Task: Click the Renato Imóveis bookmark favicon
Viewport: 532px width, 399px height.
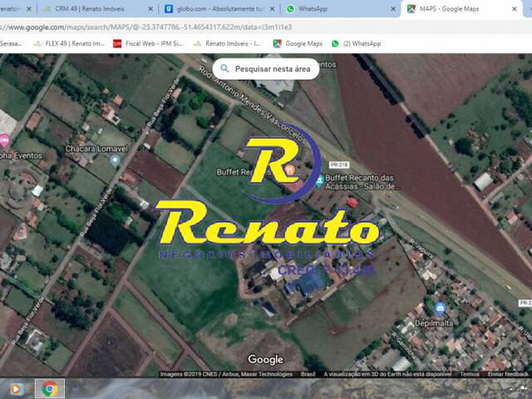Action: 197,43
